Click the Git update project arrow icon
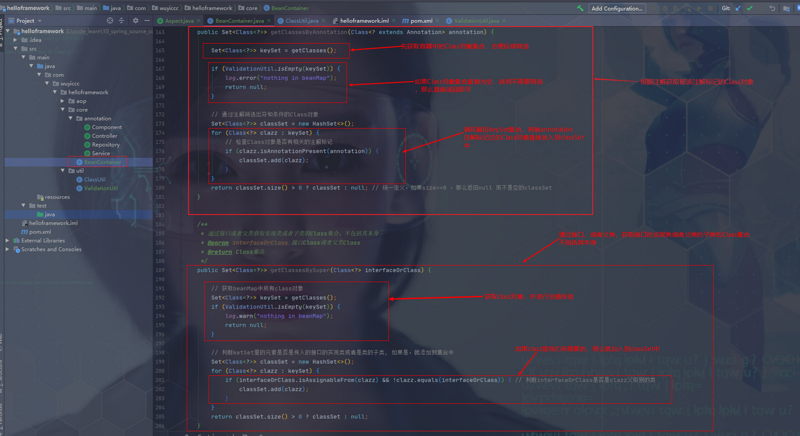800x436 pixels. (x=738, y=8)
